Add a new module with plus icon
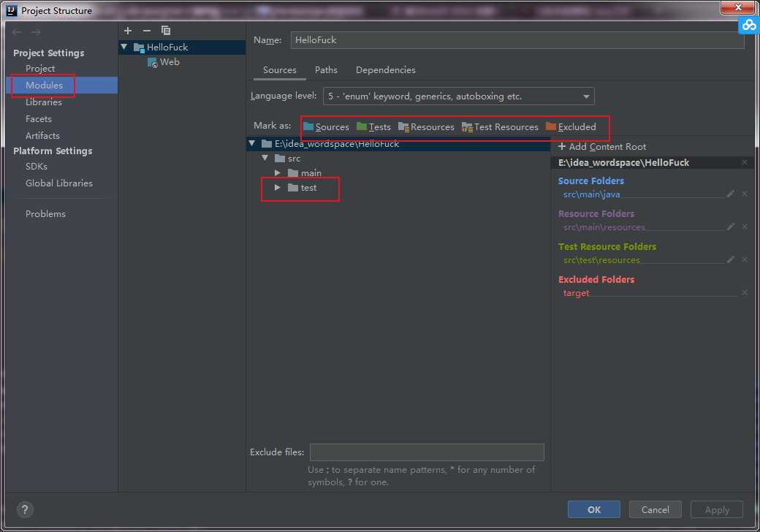The image size is (760, 532). tap(128, 31)
